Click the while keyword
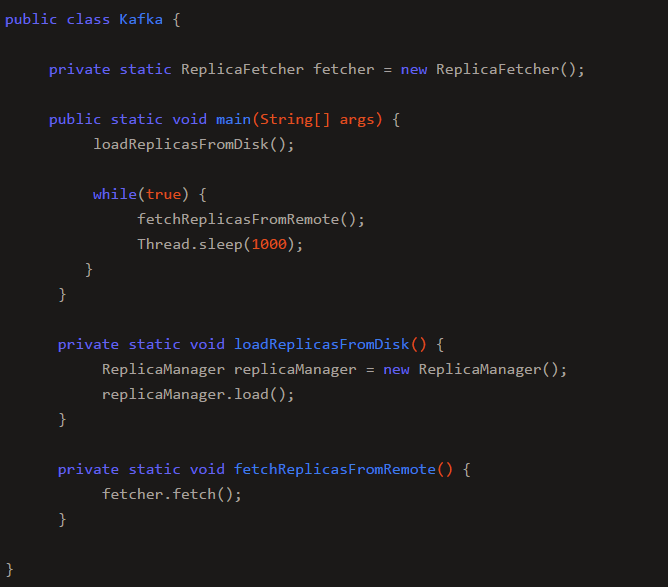 (x=115, y=194)
